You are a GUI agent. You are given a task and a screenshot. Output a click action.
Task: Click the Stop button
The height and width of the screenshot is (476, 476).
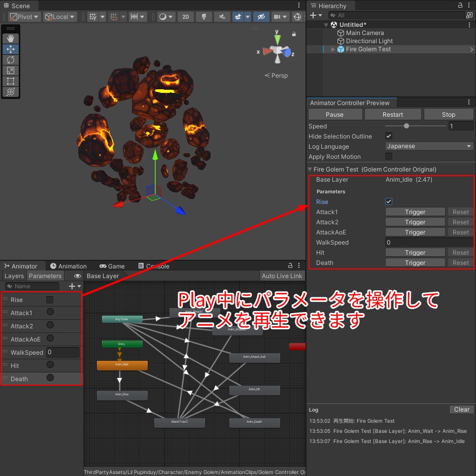click(x=449, y=115)
